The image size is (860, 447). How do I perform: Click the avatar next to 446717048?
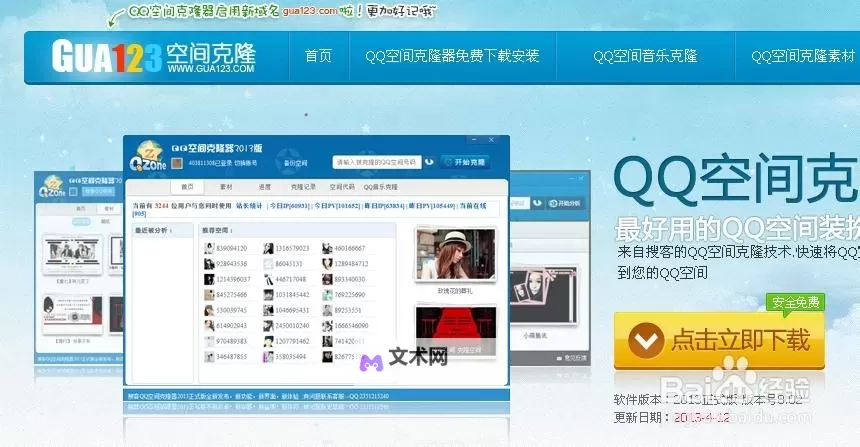pos(268,279)
